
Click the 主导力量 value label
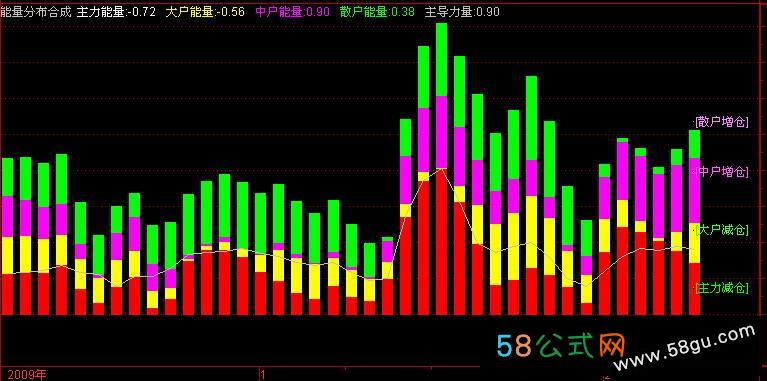(462, 12)
